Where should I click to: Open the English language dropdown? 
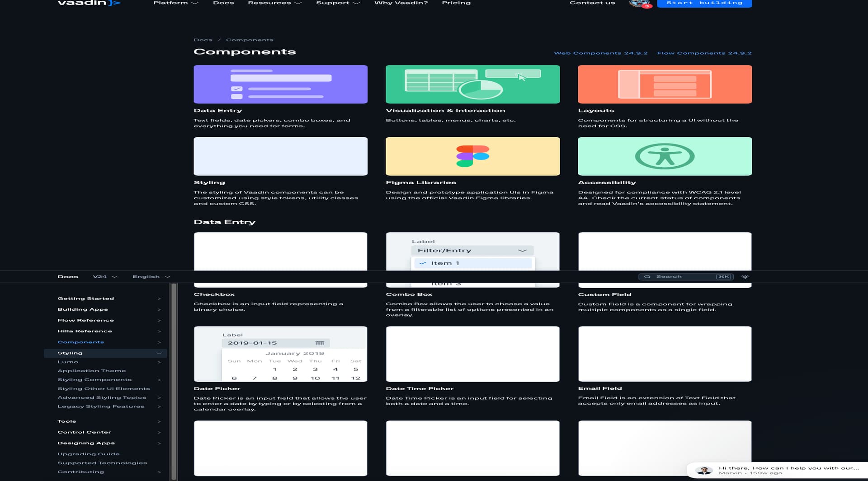pyautogui.click(x=151, y=277)
